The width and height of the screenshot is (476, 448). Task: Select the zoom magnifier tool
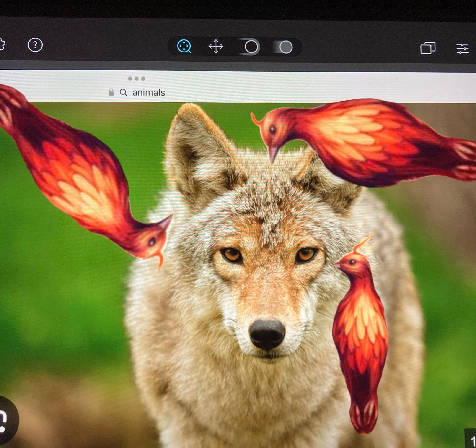pos(184,46)
